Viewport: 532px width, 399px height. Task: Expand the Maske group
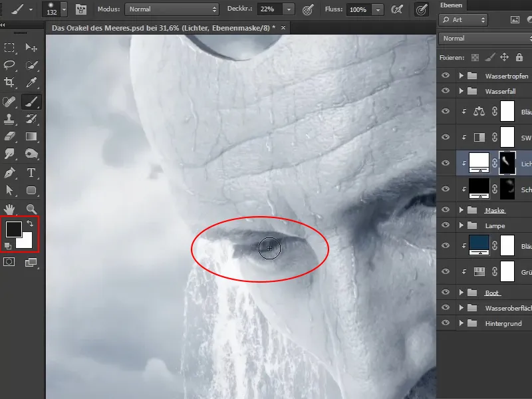tap(461, 210)
